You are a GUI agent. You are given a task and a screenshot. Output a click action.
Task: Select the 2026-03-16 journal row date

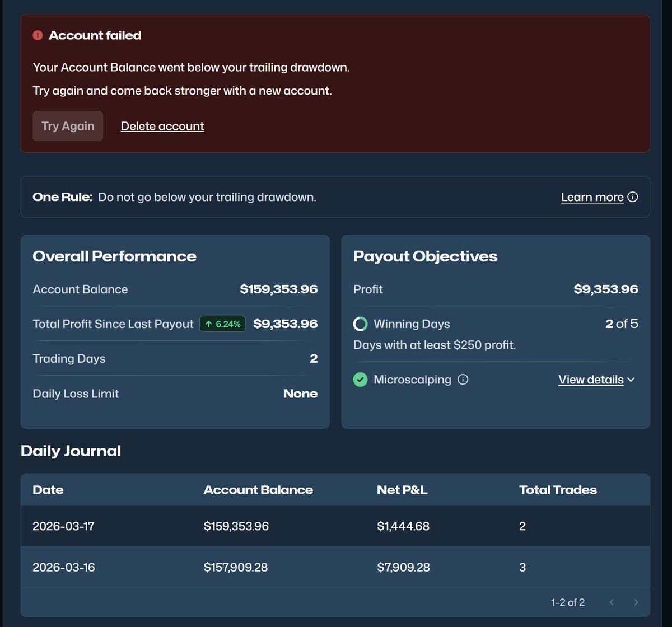[64, 567]
